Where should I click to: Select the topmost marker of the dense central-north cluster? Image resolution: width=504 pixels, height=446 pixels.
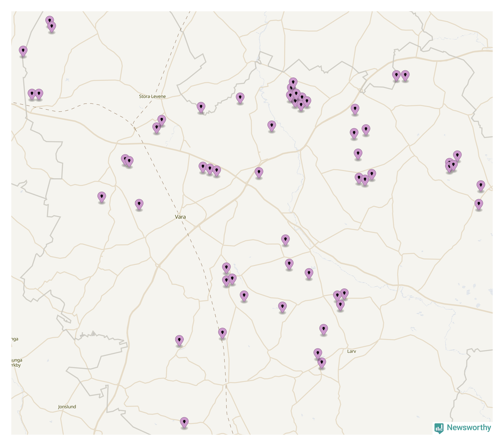293,83
